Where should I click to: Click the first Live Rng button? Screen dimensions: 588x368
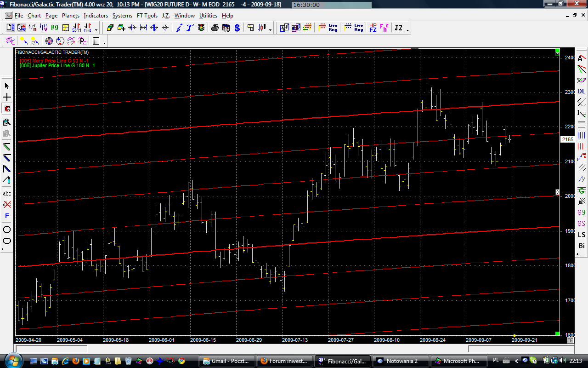(x=333, y=28)
